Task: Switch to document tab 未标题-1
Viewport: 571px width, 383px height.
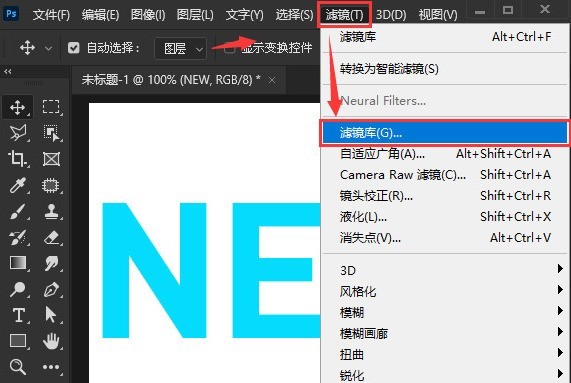Action: [171, 80]
